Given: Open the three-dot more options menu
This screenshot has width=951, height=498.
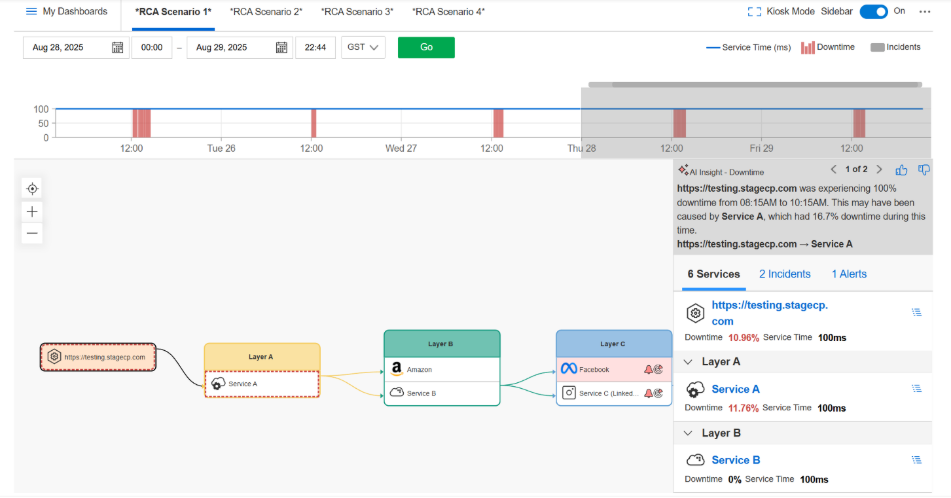Looking at the screenshot, I should point(924,12).
